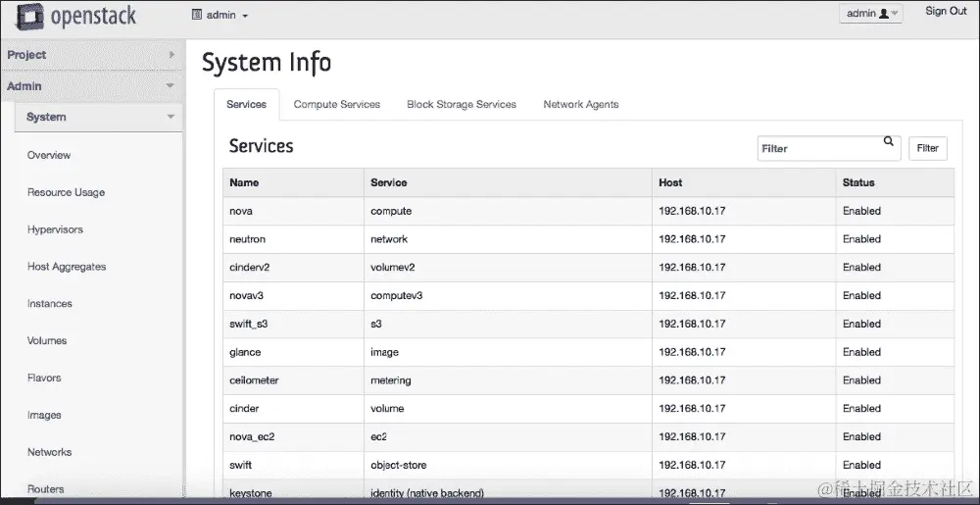Click the Services table title
Screen dimensions: 980x505
pos(261,146)
